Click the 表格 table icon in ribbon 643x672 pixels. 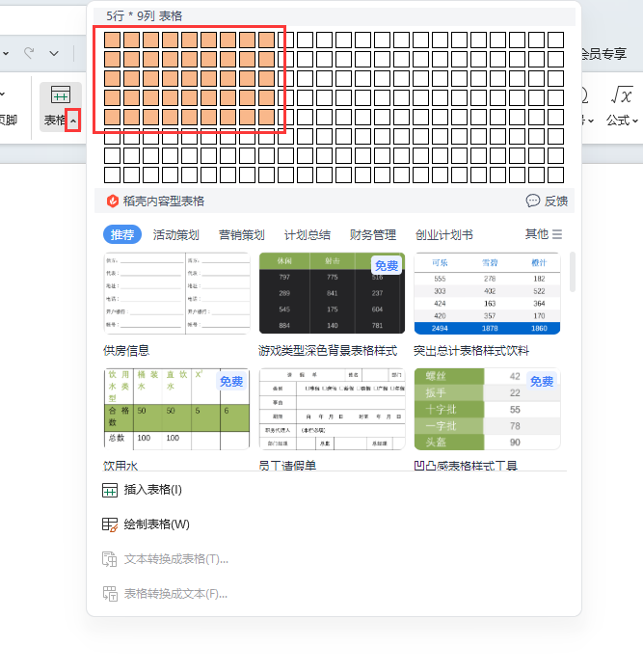61,95
